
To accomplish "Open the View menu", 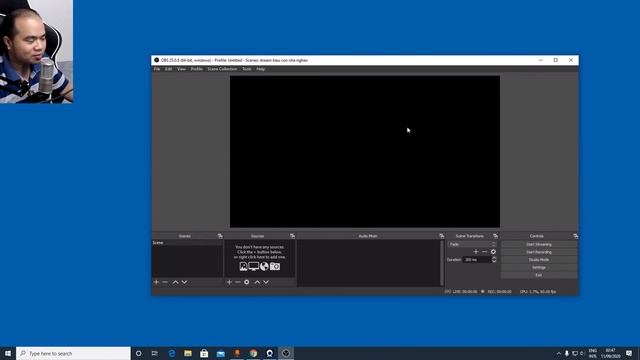I will click(181, 69).
